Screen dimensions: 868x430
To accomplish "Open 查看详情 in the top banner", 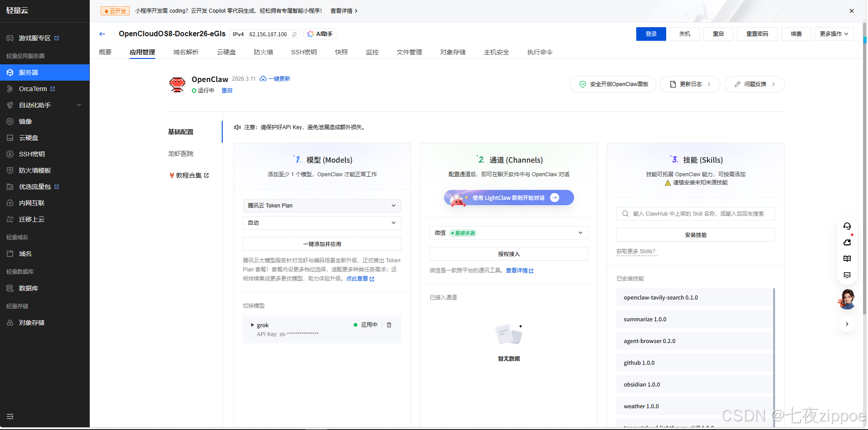I will click(x=344, y=11).
